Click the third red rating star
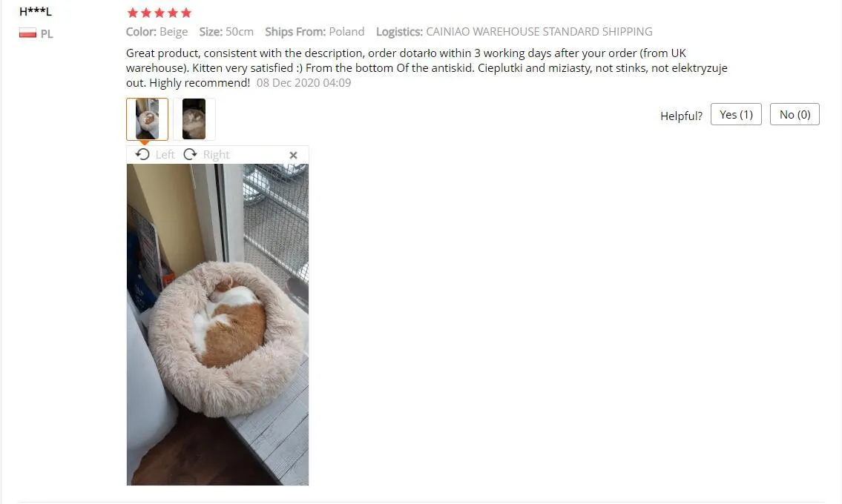This screenshot has height=504, width=842. [x=159, y=13]
